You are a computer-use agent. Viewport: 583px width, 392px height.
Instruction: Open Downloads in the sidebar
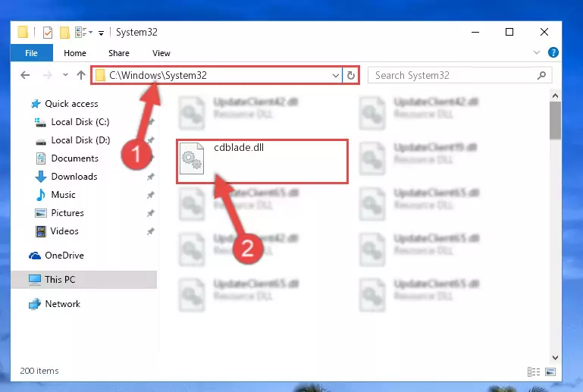[x=74, y=177]
